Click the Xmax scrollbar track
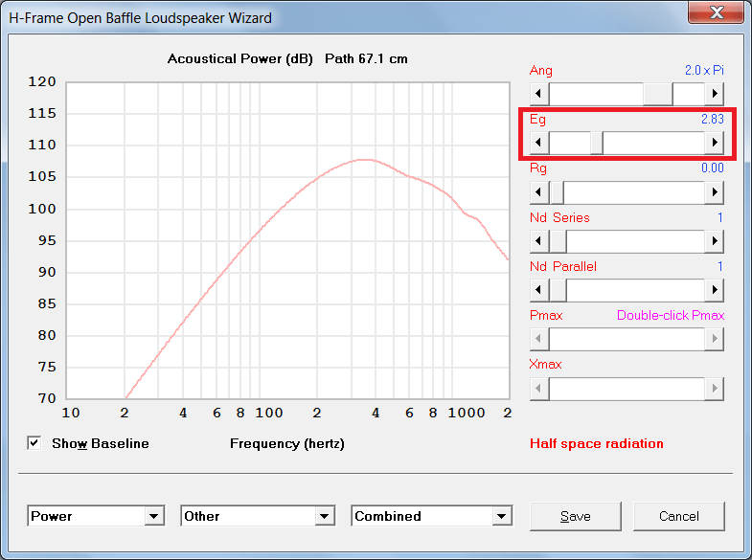This screenshot has height=560, width=752. tap(627, 388)
